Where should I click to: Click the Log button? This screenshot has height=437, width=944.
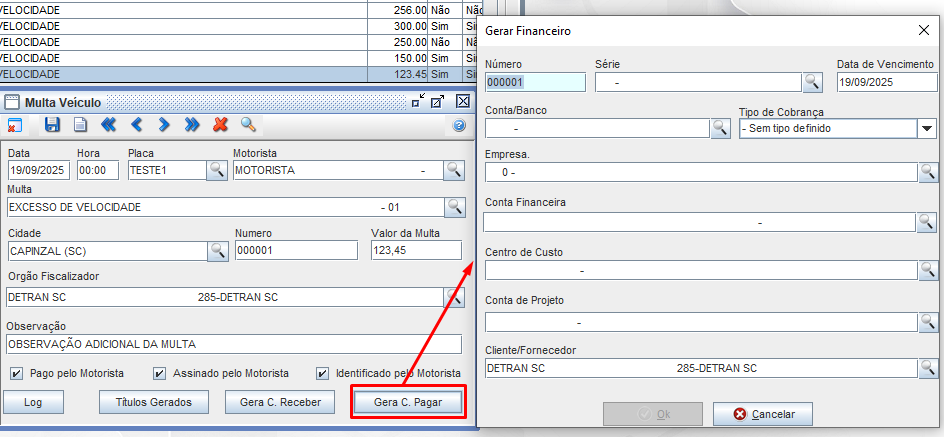coord(33,402)
